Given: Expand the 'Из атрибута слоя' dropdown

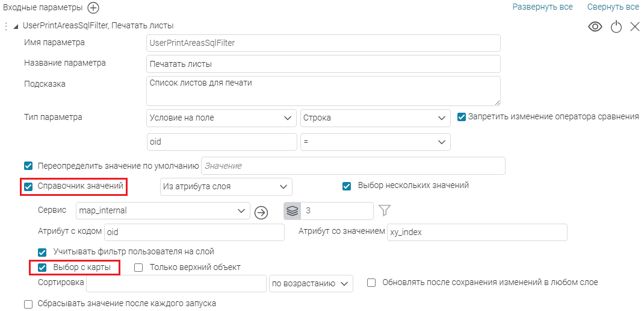Looking at the screenshot, I should pos(226,187).
